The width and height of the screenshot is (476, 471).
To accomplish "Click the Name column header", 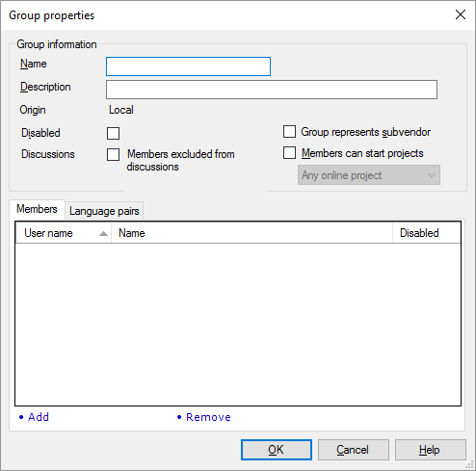I will click(x=251, y=233).
